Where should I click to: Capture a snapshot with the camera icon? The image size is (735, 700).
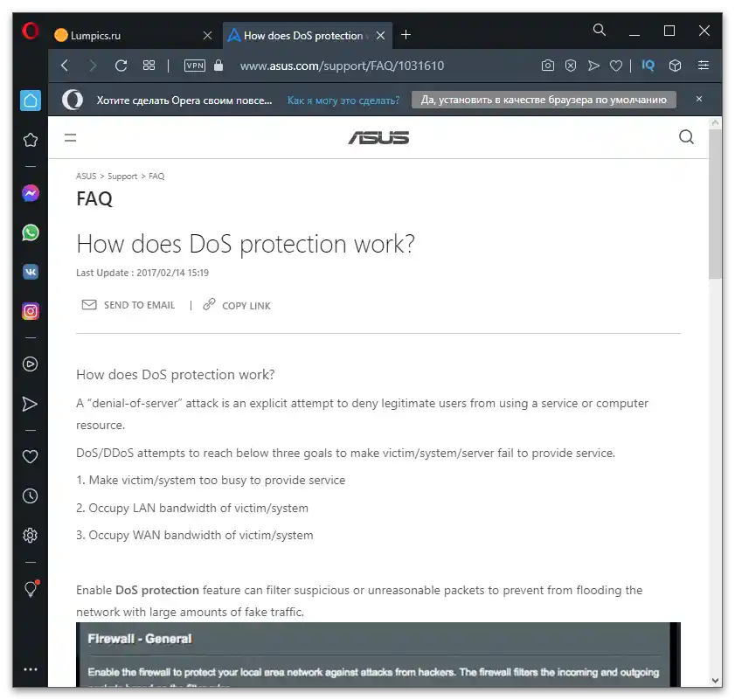click(549, 66)
